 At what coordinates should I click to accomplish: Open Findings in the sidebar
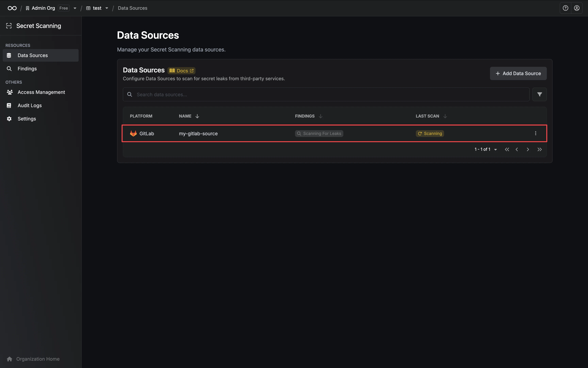point(40,69)
